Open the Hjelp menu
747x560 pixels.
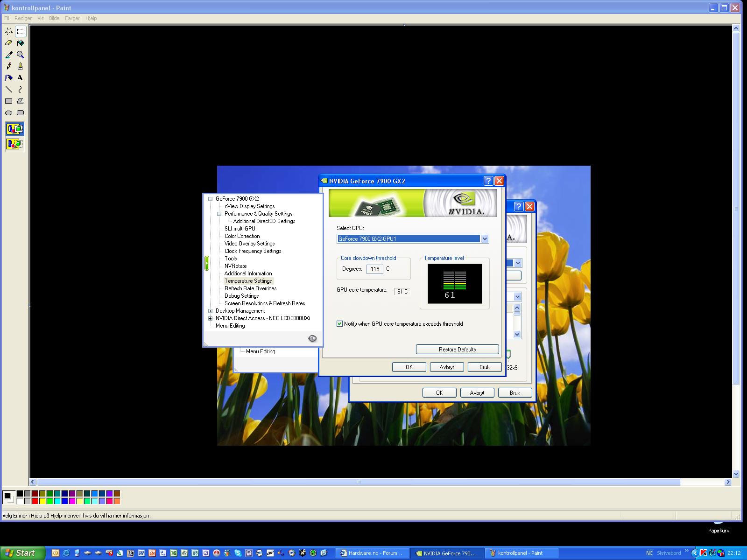pos(91,18)
